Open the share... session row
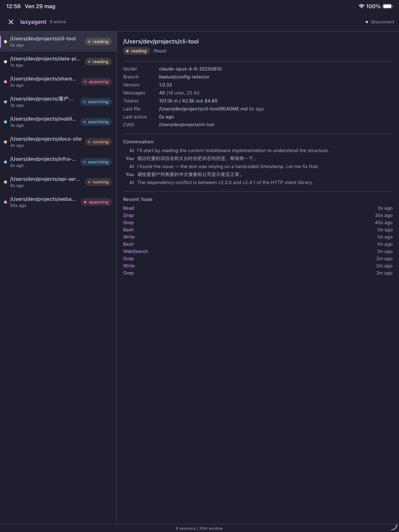 [58, 82]
